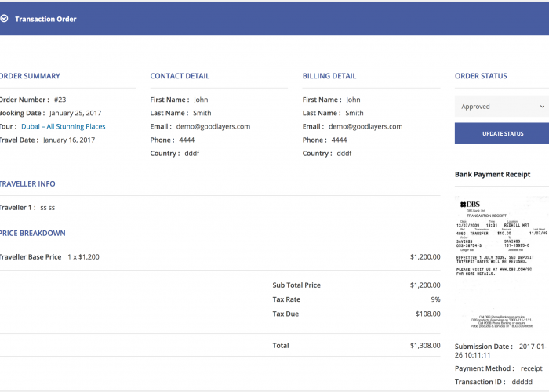Click the Bank Payment Receipt label
The width and height of the screenshot is (549, 392).
pos(493,175)
